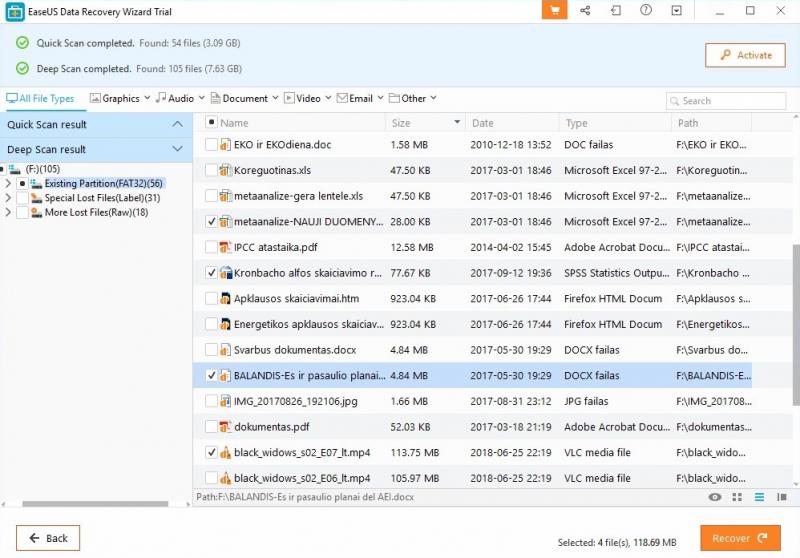Click the black_widows_s02_E06 VLC cone icon

pos(225,478)
